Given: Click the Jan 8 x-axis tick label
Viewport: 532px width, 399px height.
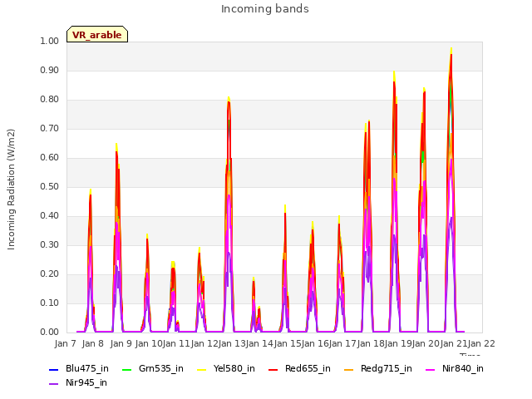Looking at the screenshot, I should tap(93, 343).
